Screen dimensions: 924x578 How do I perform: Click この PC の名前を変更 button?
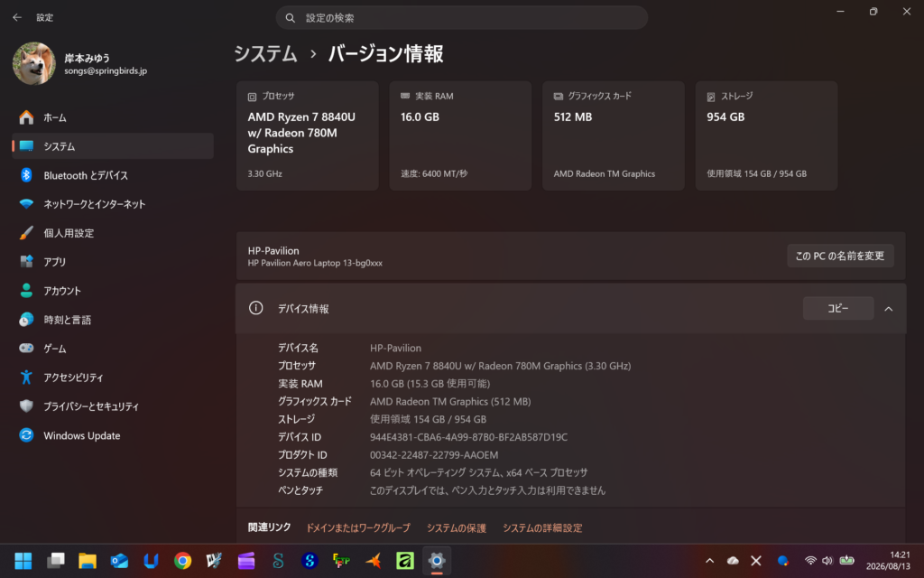click(840, 256)
